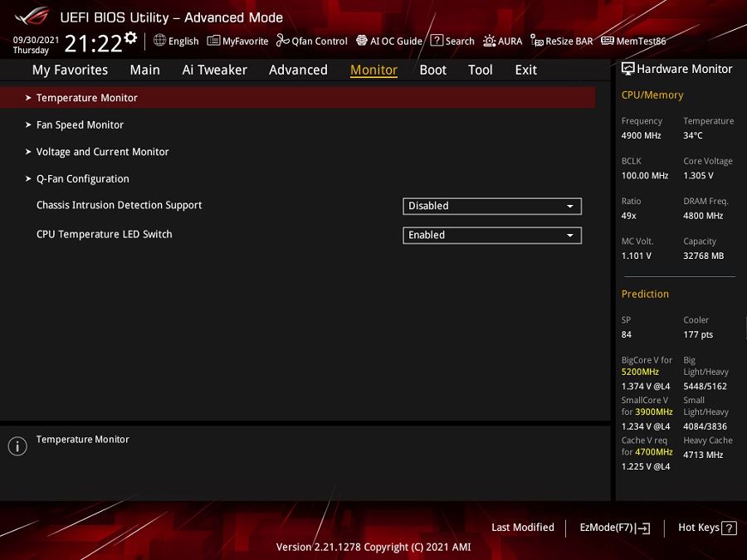This screenshot has width=747, height=560.
Task: Expand Q-Fan Configuration arrow
Action: 28,179
